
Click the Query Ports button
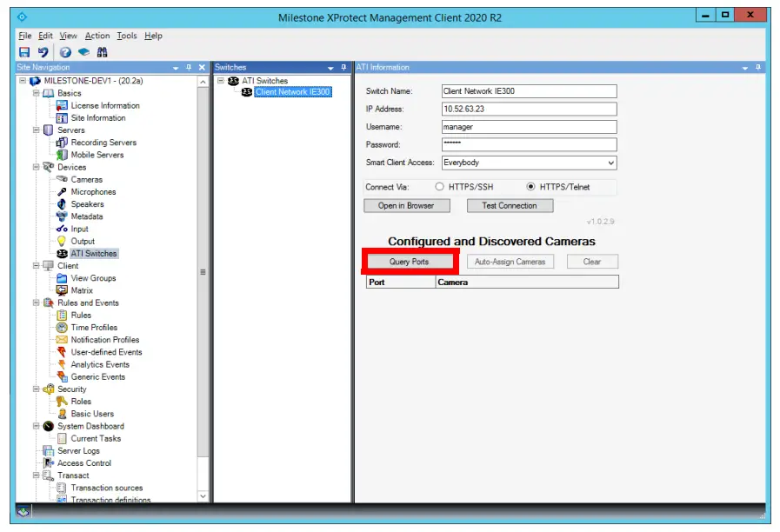point(409,262)
